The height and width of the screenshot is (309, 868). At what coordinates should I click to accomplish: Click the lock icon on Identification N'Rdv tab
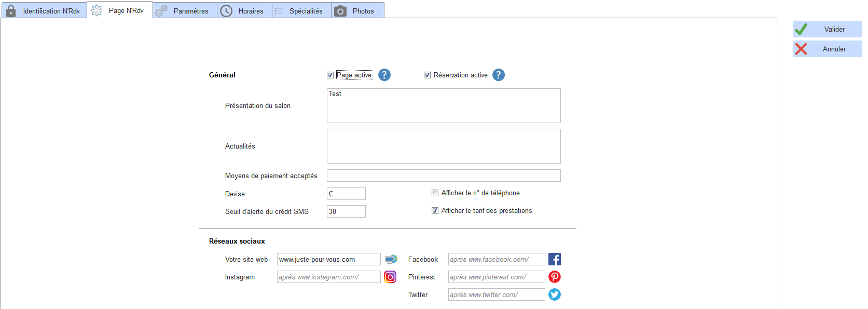tap(11, 11)
